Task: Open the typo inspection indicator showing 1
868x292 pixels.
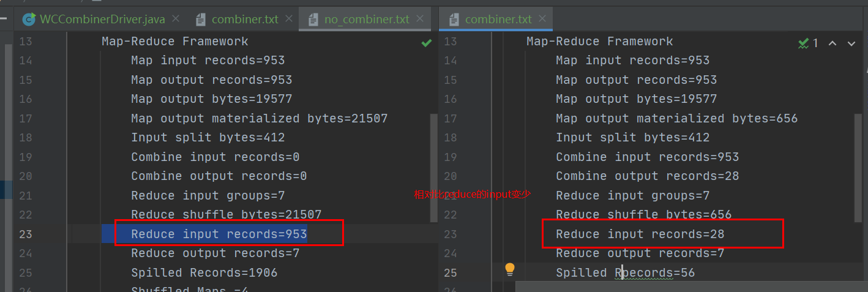Action: [x=808, y=43]
